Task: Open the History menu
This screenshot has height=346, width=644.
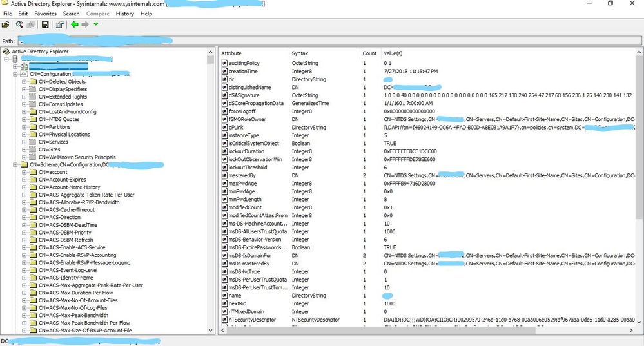Action: pyautogui.click(x=125, y=14)
